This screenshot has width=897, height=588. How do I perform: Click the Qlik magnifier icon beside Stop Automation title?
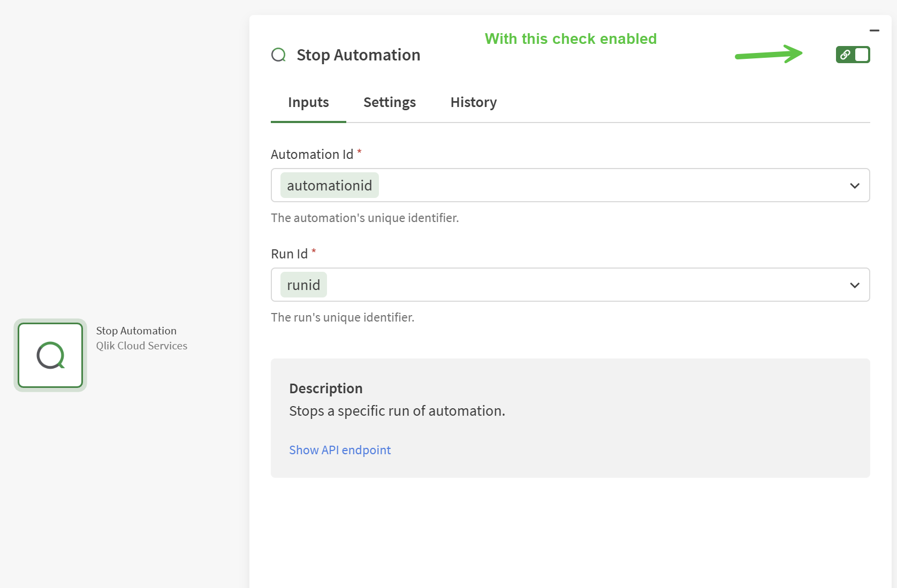pos(278,55)
